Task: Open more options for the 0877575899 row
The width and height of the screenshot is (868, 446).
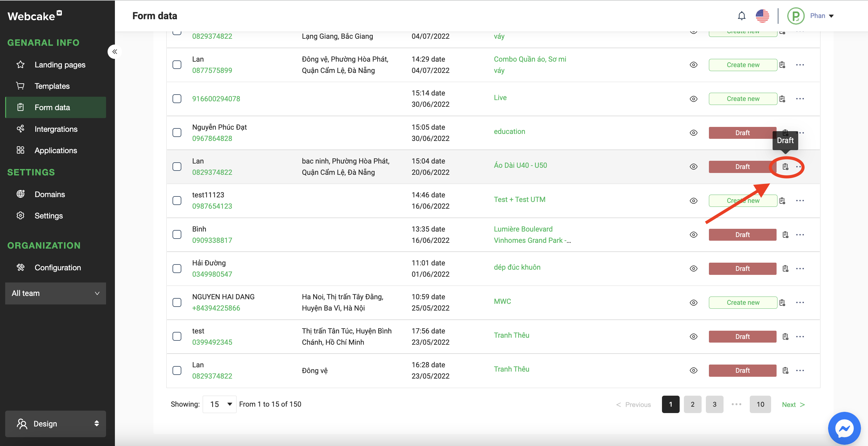Action: tap(800, 65)
